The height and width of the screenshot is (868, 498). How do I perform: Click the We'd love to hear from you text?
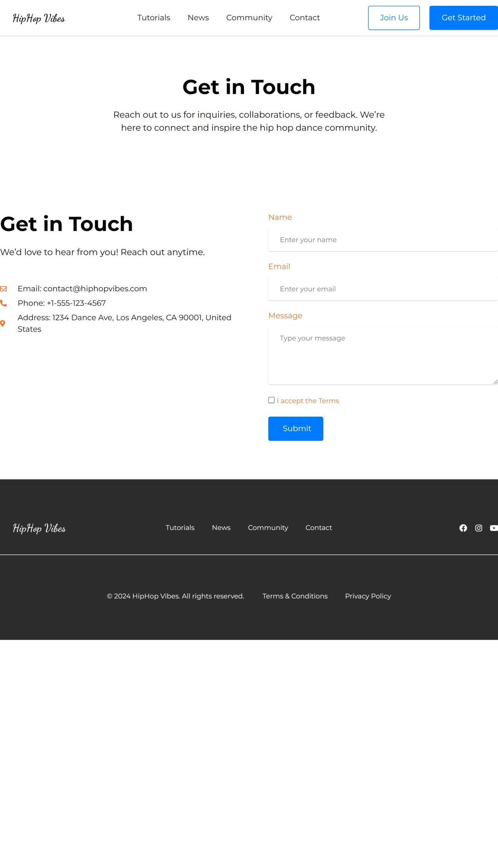click(x=102, y=252)
